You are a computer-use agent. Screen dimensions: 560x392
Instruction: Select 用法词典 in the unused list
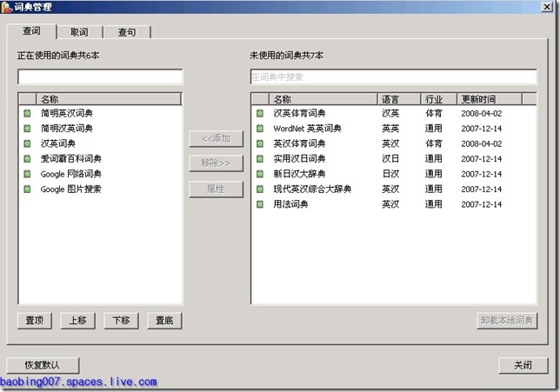394,204
